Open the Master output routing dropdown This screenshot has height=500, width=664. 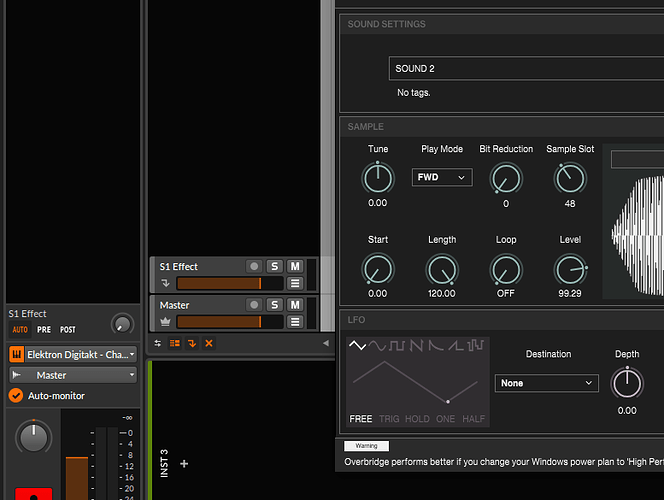point(73,375)
